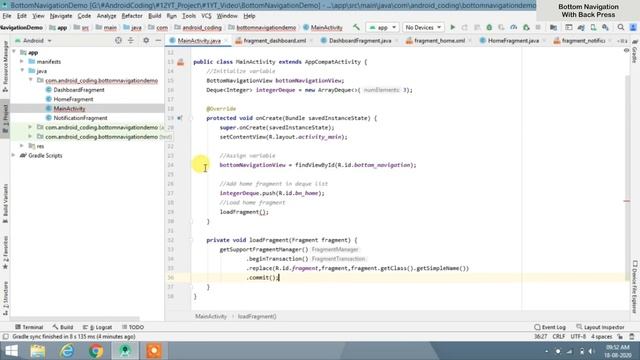
Task: Click the Make Project hammer icon
Action: click(x=356, y=27)
